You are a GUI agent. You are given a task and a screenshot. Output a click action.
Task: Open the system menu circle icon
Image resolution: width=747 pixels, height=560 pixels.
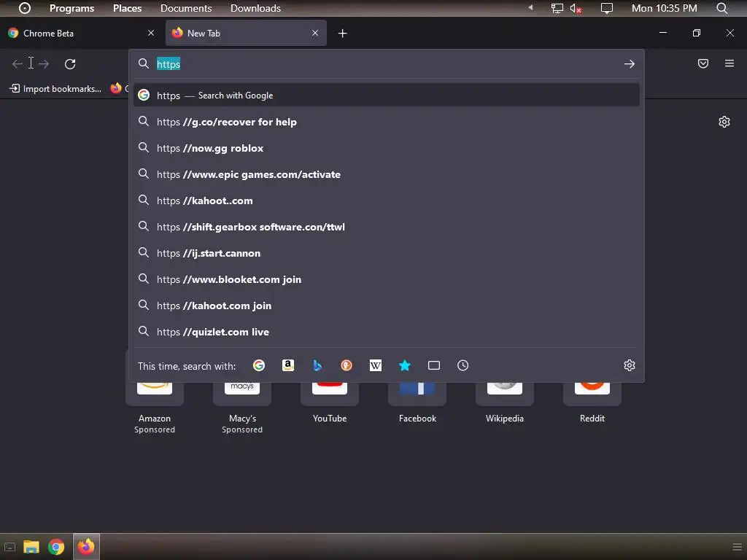tap(25, 8)
